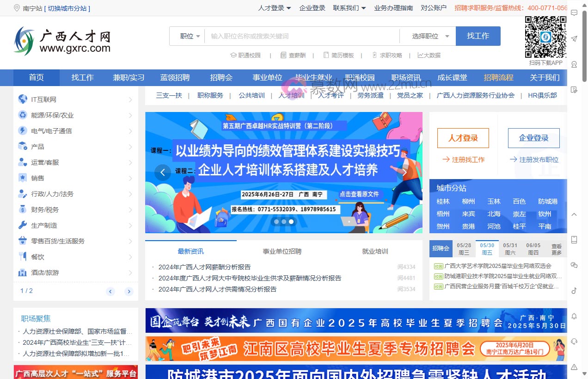Expand the 人才登录 top menu dropdown
Screen dimensions: 588x379
pos(273,8)
